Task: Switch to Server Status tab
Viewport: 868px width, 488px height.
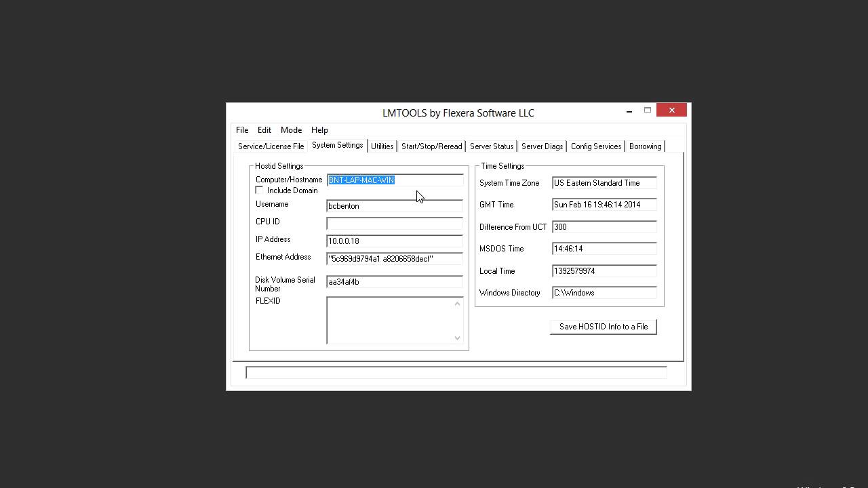Action: tap(491, 146)
